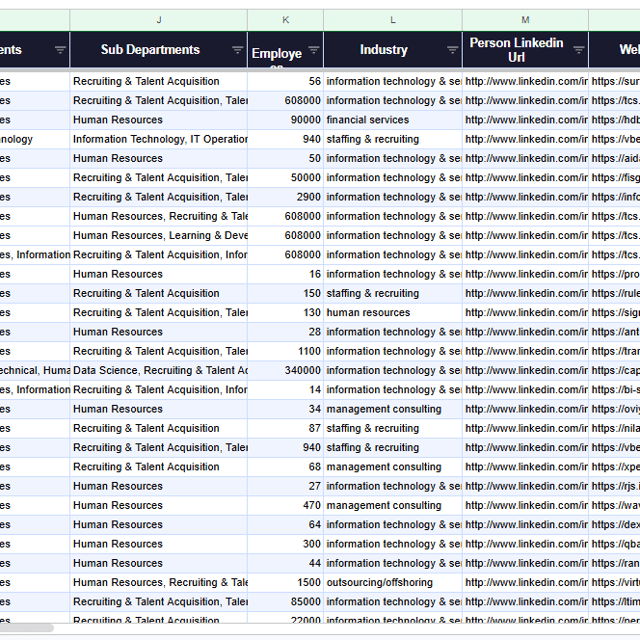This screenshot has width=640, height=640.
Task: Select employee count cell 64
Action: click(x=285, y=525)
